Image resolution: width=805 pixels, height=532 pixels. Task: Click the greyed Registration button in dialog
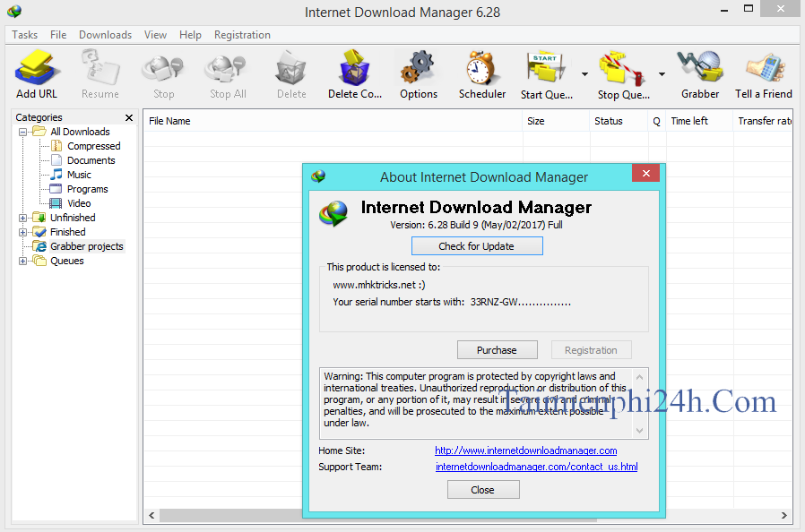[x=591, y=350]
